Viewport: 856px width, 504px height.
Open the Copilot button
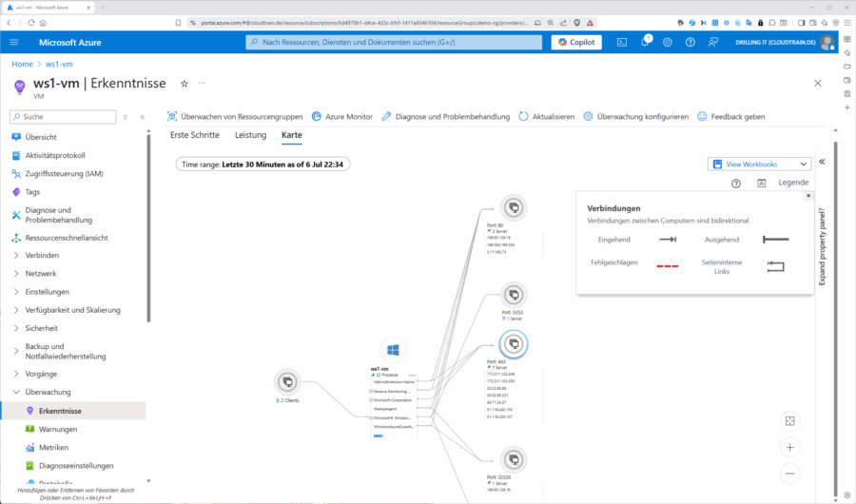[x=576, y=42]
